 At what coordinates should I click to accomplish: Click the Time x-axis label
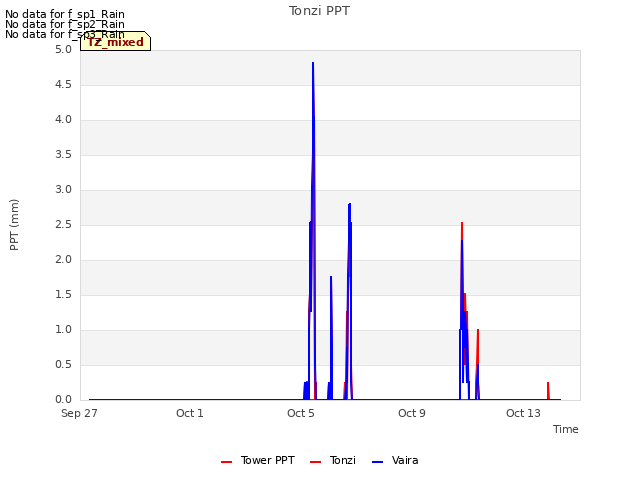565,429
